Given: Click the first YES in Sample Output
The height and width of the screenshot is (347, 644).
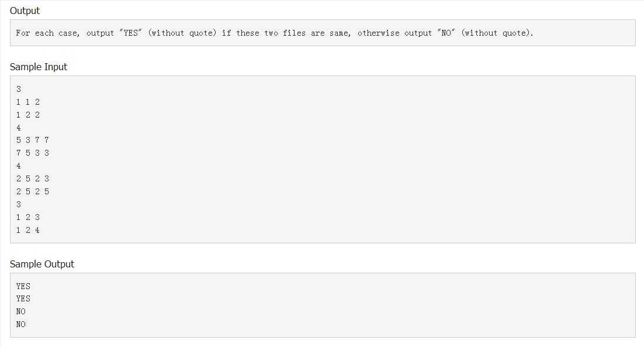Looking at the screenshot, I should pyautogui.click(x=23, y=286).
